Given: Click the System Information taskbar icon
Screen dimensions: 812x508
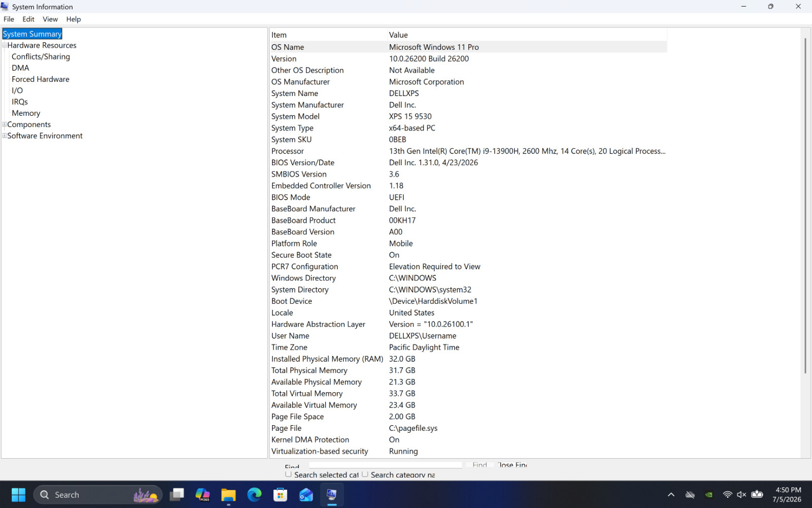Looking at the screenshot, I should 332,495.
